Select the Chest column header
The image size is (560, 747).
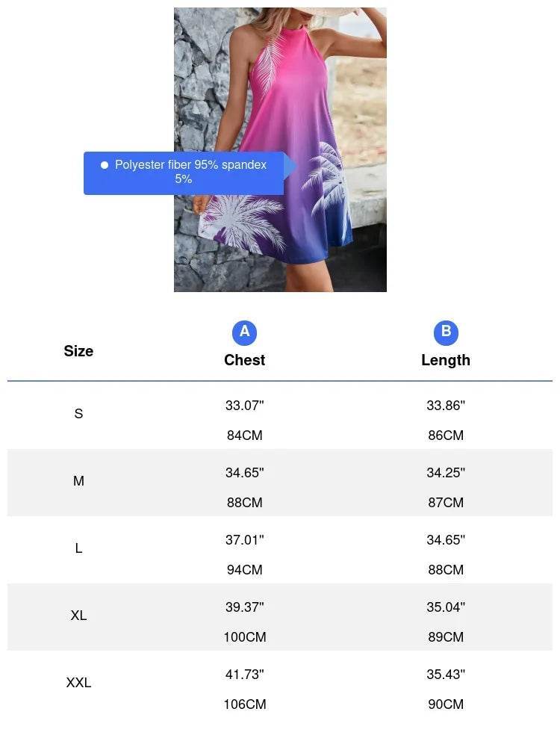(x=244, y=360)
